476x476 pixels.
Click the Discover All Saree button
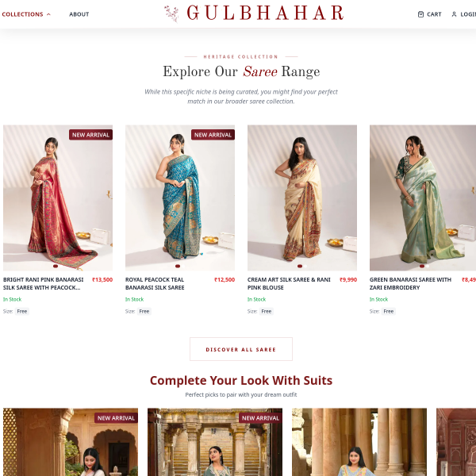pyautogui.click(x=241, y=349)
